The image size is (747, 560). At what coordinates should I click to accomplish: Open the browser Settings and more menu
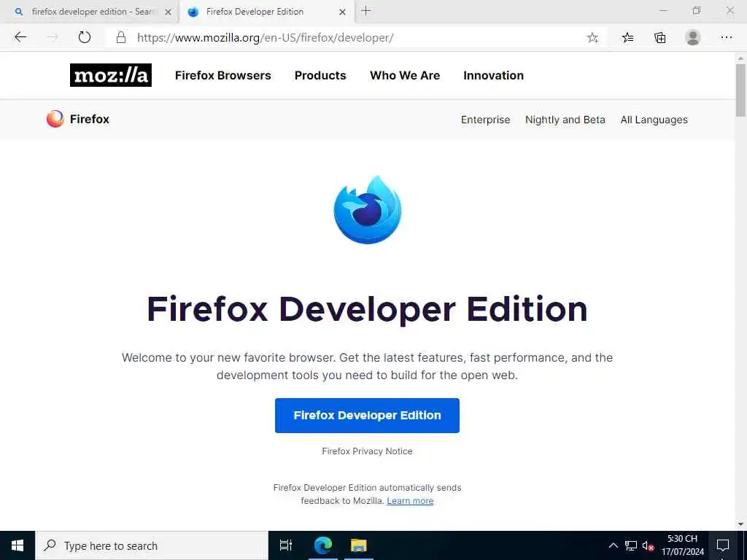(x=727, y=37)
